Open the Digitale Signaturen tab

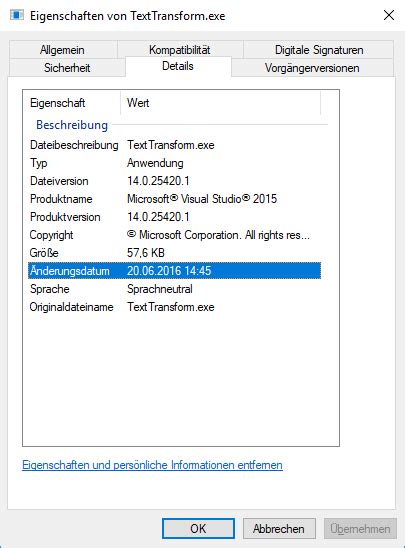click(319, 50)
